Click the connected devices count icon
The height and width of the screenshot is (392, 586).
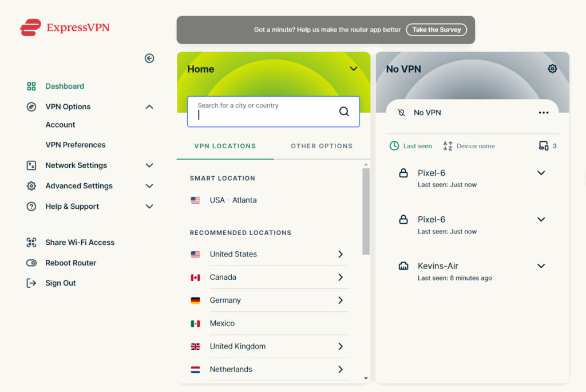click(544, 146)
